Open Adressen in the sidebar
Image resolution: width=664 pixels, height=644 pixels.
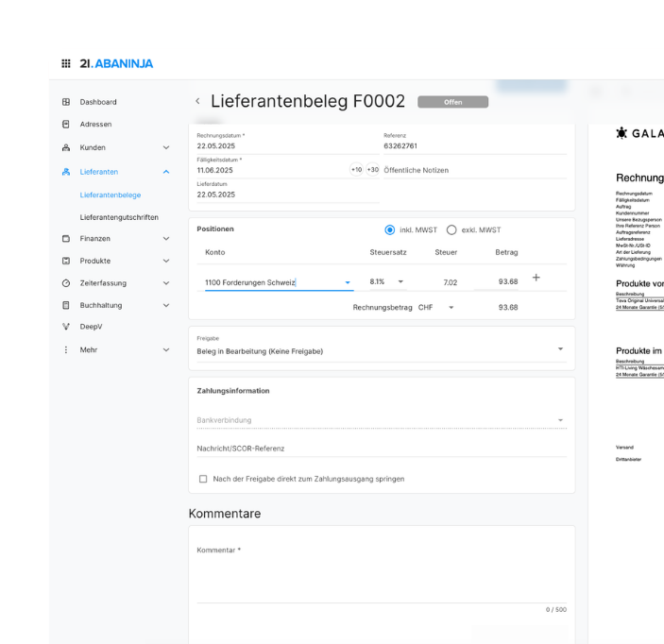[x=95, y=124]
